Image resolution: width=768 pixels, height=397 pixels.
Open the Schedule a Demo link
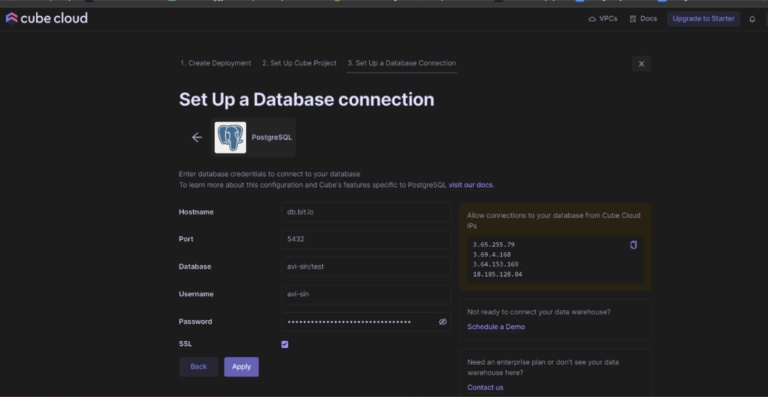pyautogui.click(x=496, y=327)
